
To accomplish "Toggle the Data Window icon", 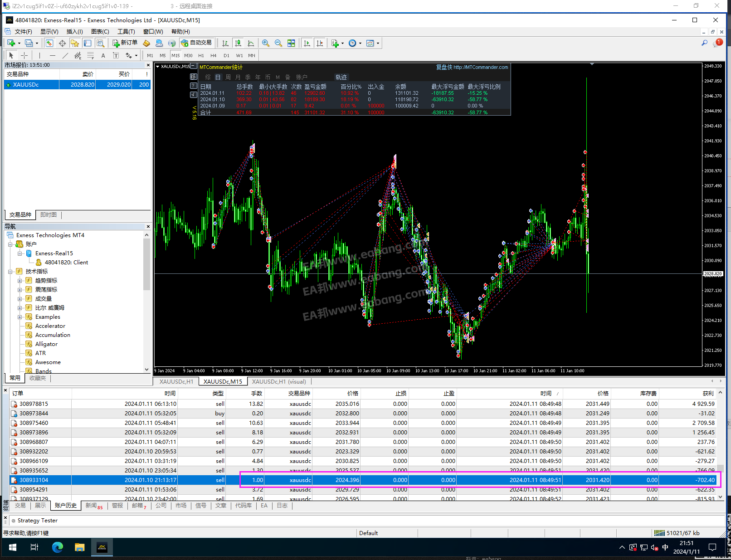I will pyautogui.click(x=62, y=43).
